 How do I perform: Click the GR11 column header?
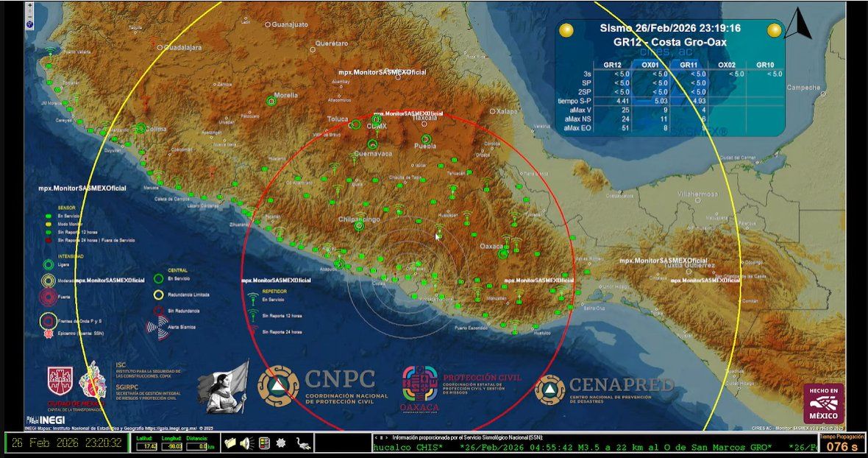(688, 65)
